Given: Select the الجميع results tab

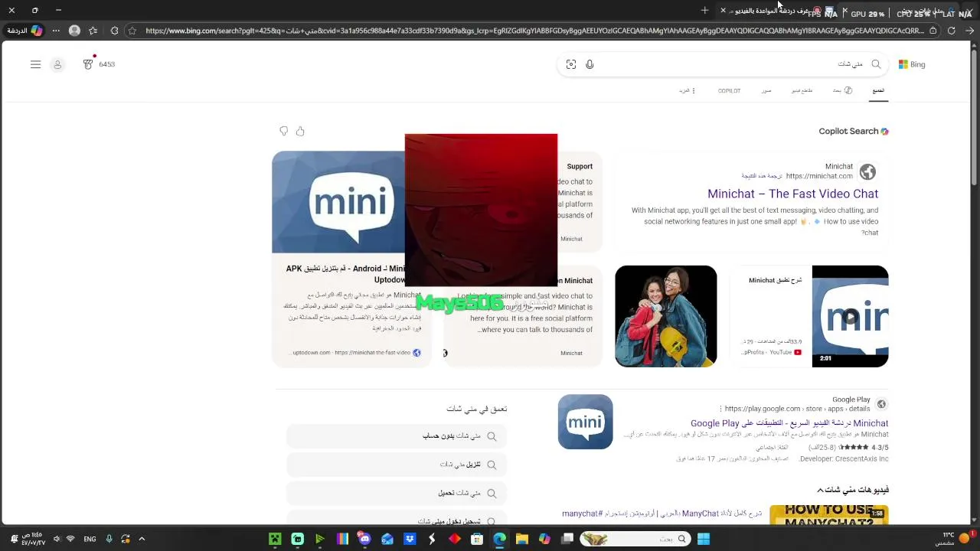Looking at the screenshot, I should point(878,90).
